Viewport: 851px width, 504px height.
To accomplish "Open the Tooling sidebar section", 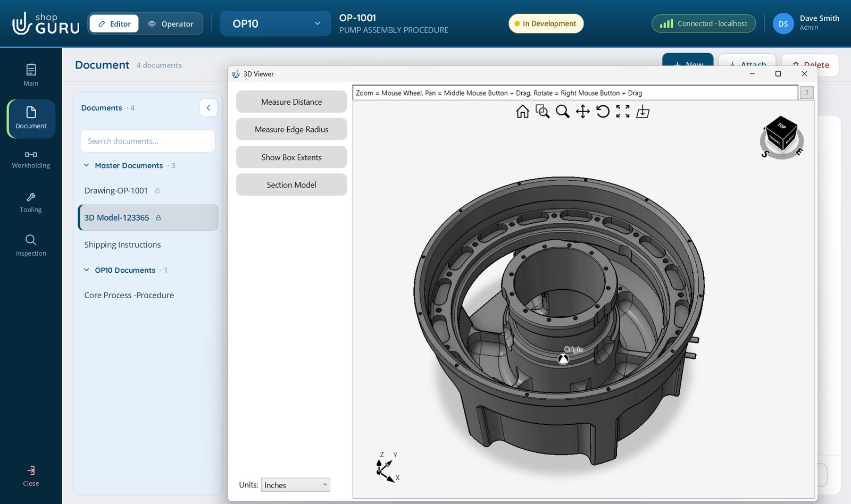I will coord(31,203).
